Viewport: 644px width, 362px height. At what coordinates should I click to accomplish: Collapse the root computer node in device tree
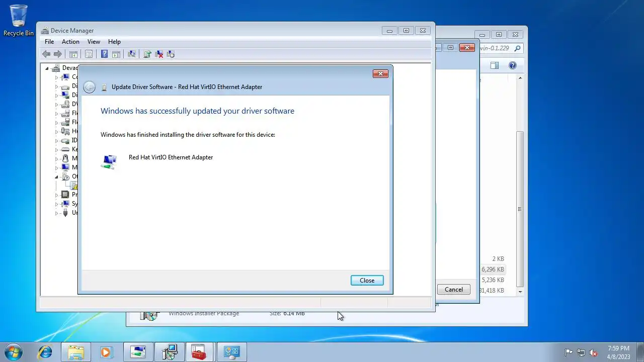click(x=47, y=68)
